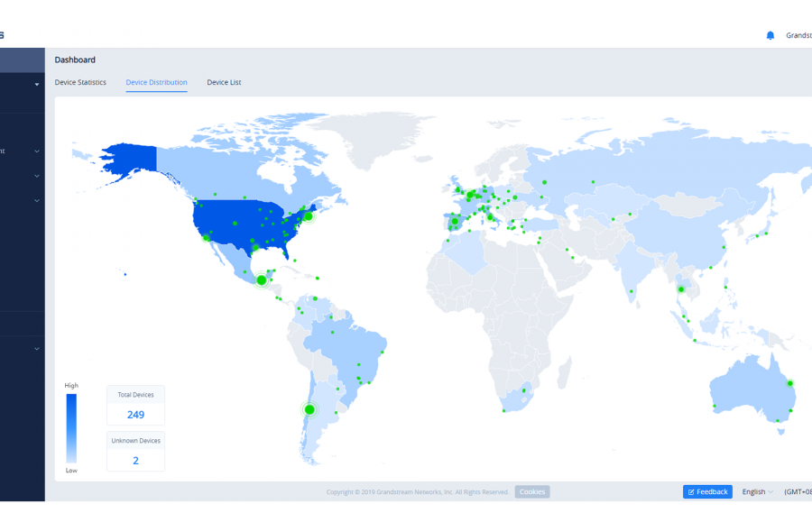The image size is (812, 522).
Task: Open the Device Statistics tab
Action: pos(80,83)
